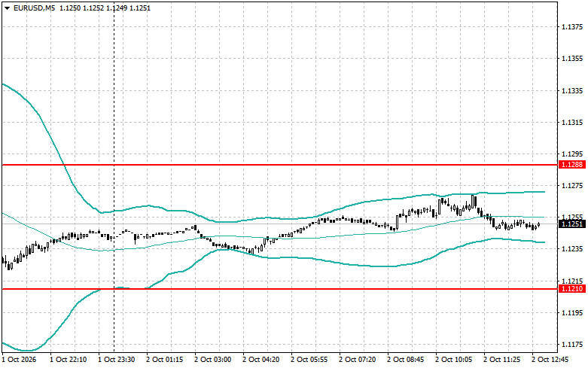Click the 2 Oct 01:15 time label
This screenshot has width=588, height=368.
click(x=165, y=360)
